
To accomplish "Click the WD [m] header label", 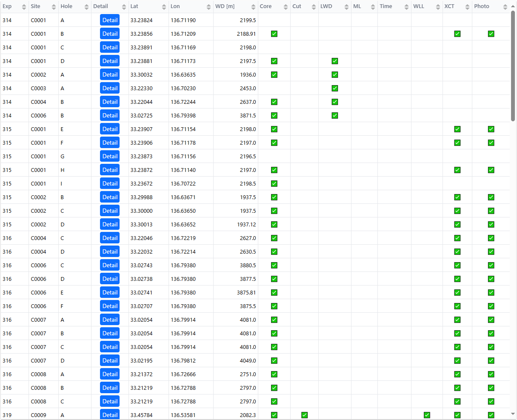I will pos(225,6).
